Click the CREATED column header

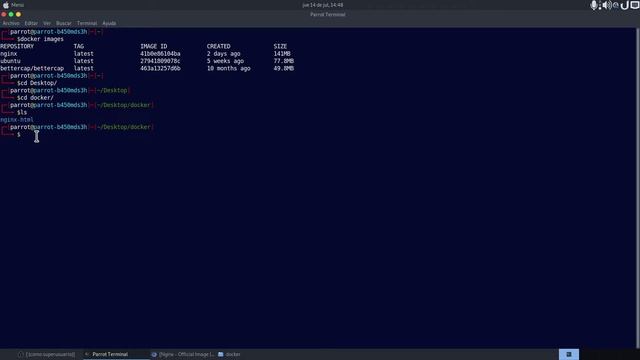point(218,46)
